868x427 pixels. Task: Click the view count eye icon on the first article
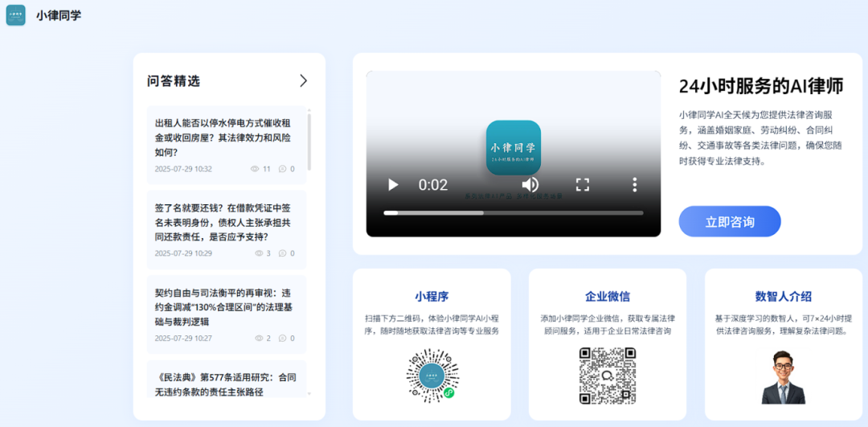pyautogui.click(x=255, y=169)
